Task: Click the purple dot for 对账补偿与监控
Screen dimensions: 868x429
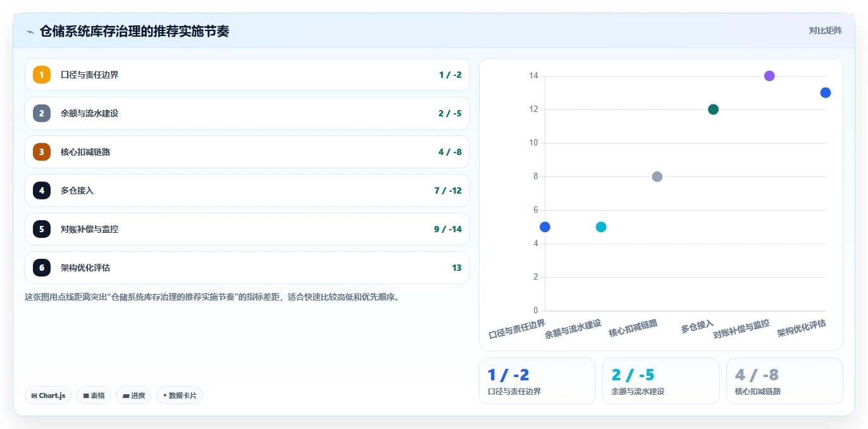Action: pyautogui.click(x=769, y=76)
